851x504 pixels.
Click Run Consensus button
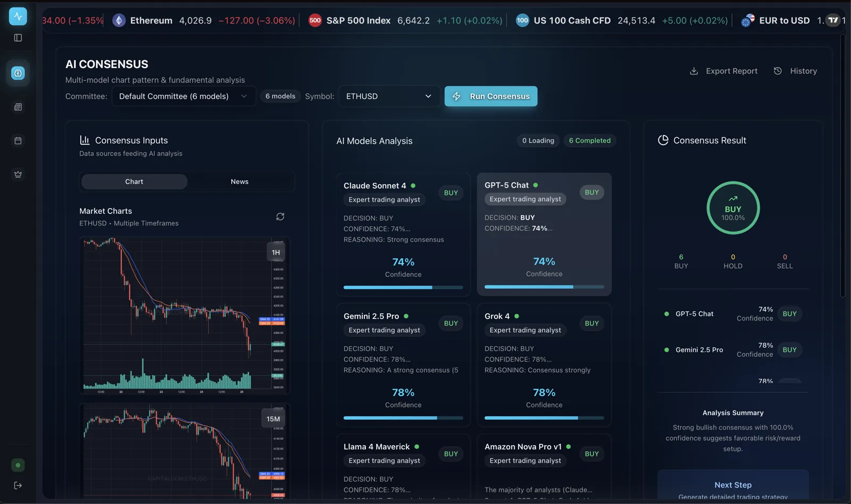point(491,96)
